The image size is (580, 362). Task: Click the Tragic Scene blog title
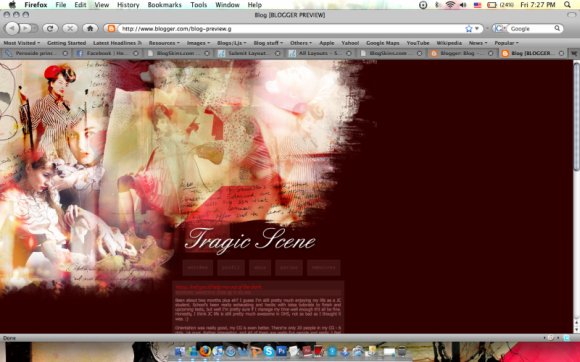tap(250, 240)
